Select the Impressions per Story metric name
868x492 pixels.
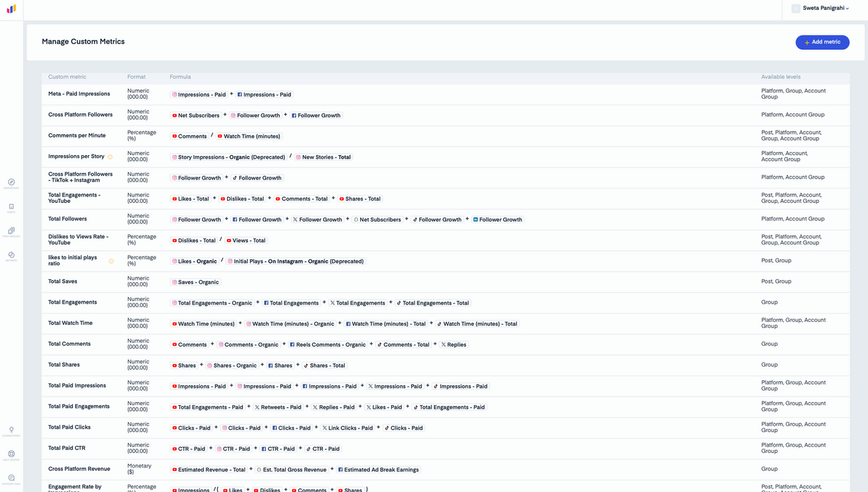(76, 156)
